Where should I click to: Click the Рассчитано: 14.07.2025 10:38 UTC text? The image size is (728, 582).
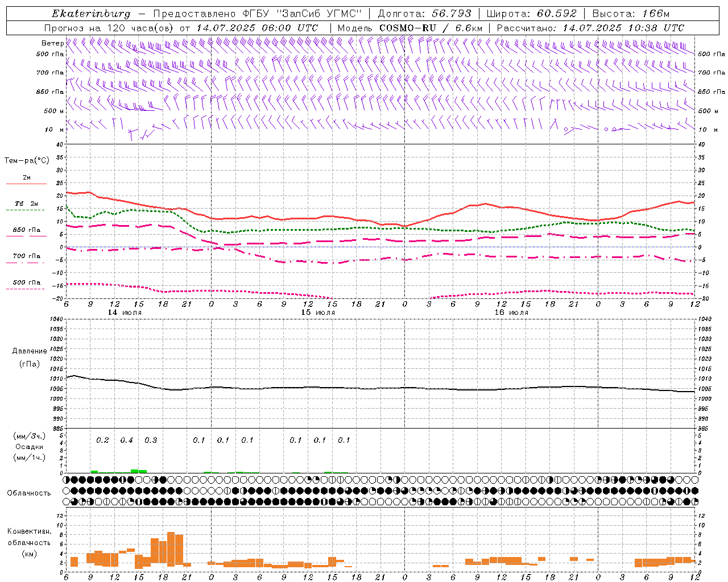point(591,28)
